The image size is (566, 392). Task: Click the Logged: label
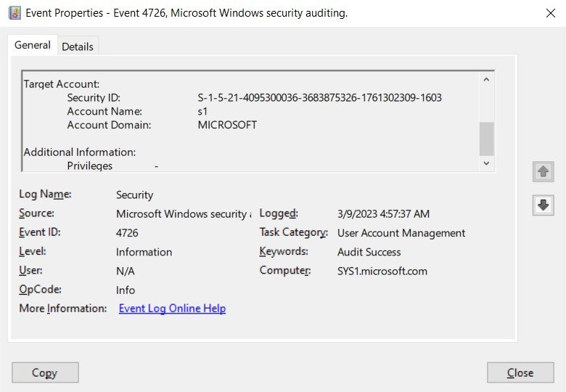pos(279,213)
